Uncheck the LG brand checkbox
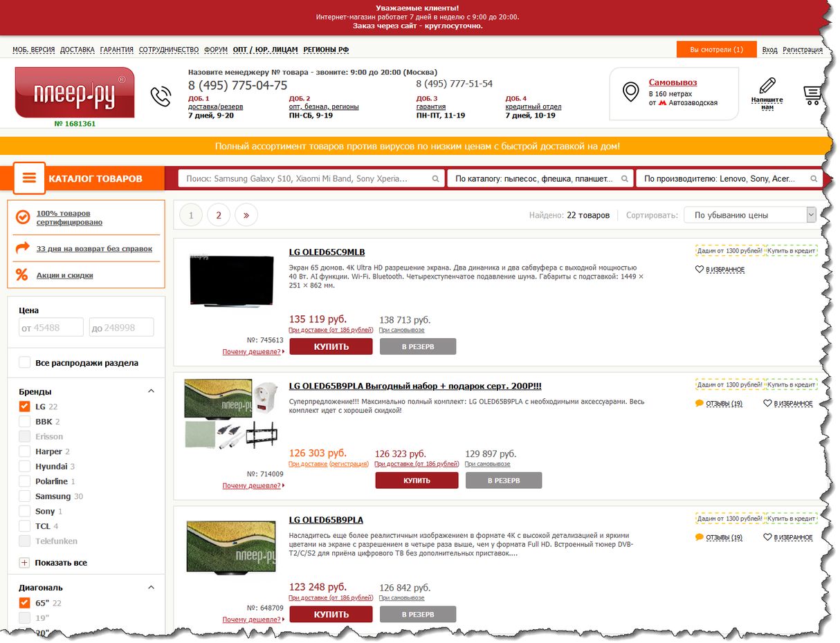This screenshot has height=643, width=840. click(25, 407)
